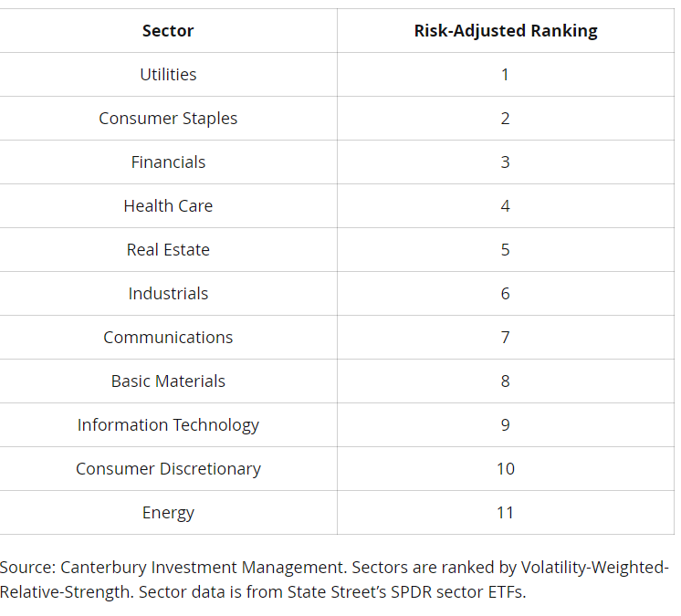Click the Consumer Discretionary cell
The width and height of the screenshot is (681, 616).
168,469
